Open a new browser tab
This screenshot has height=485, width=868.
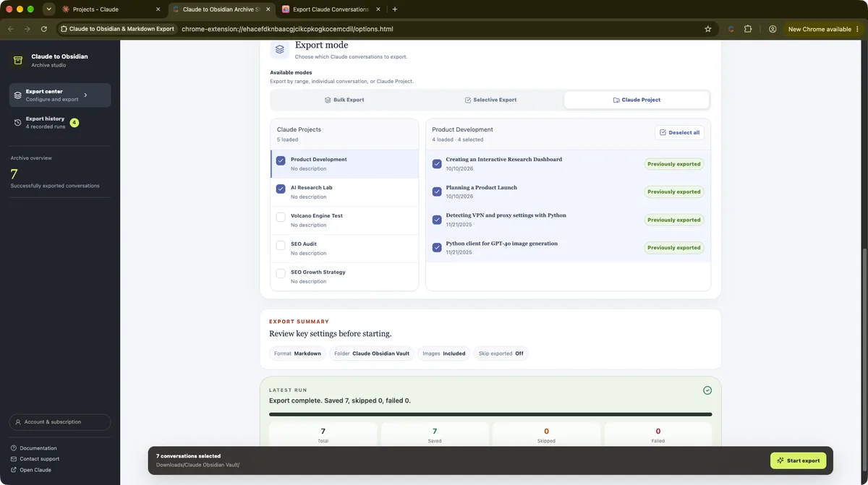(x=394, y=9)
